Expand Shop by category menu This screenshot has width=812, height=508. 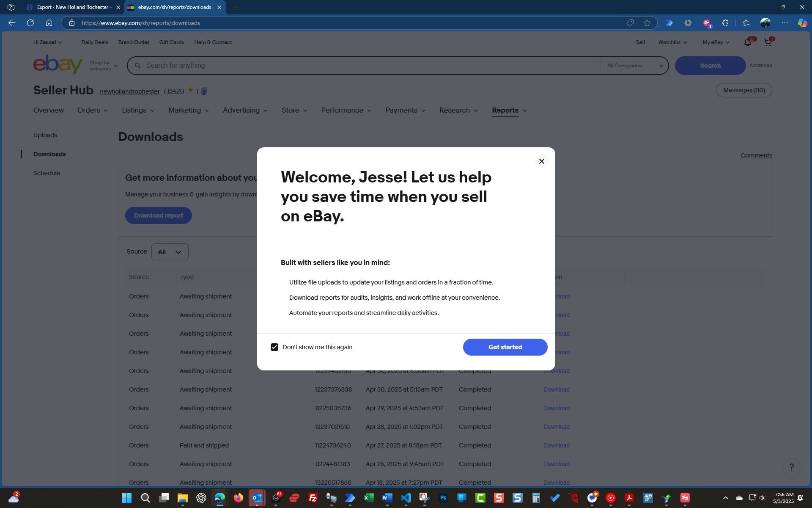point(104,66)
